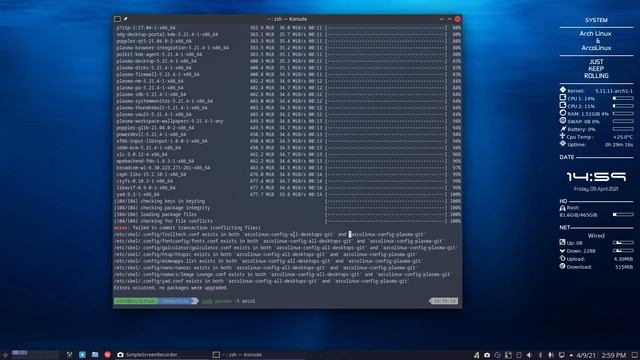Open the application launcher on the taskbar
Viewport: 640px width, 360px height.
click(x=5, y=355)
